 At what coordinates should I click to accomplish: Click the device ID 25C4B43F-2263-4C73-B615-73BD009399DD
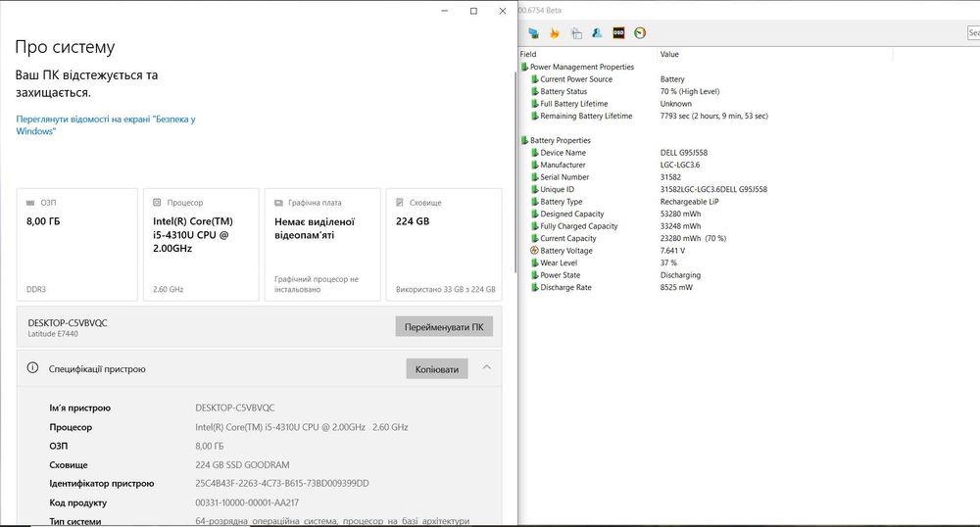[x=282, y=483]
